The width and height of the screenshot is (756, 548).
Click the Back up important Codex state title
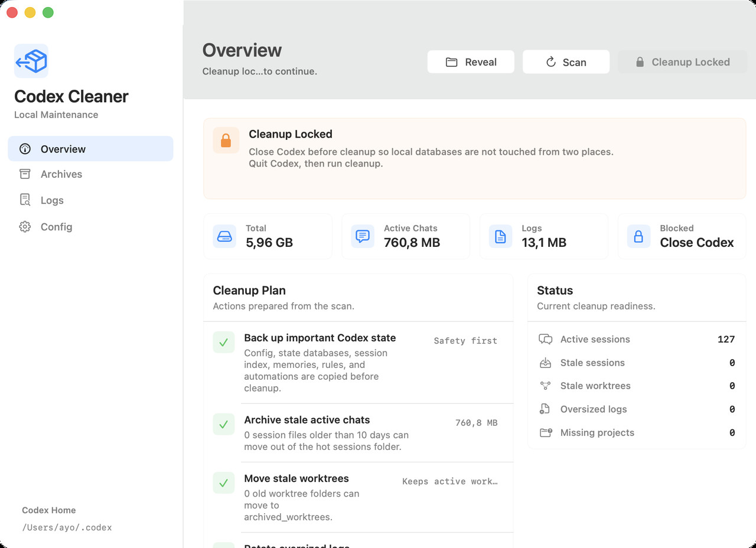click(x=320, y=338)
